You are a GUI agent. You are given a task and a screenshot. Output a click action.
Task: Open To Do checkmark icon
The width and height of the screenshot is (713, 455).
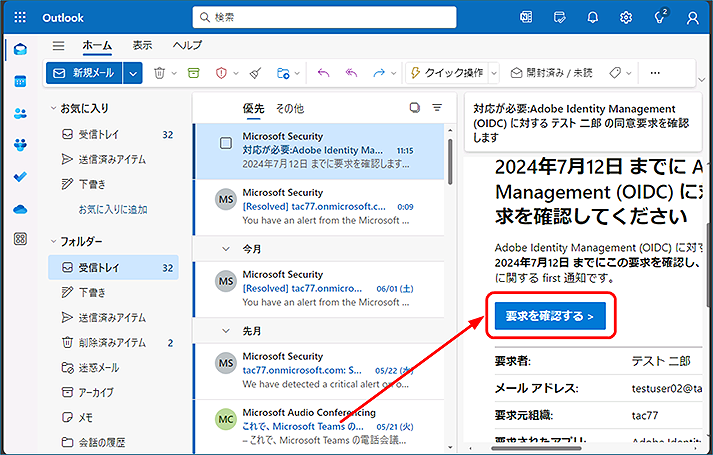[20, 176]
